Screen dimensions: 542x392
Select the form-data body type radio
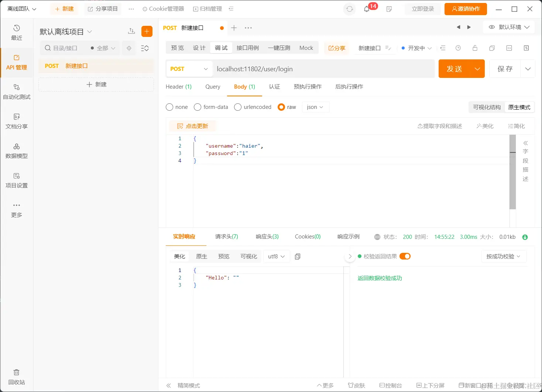pyautogui.click(x=198, y=107)
